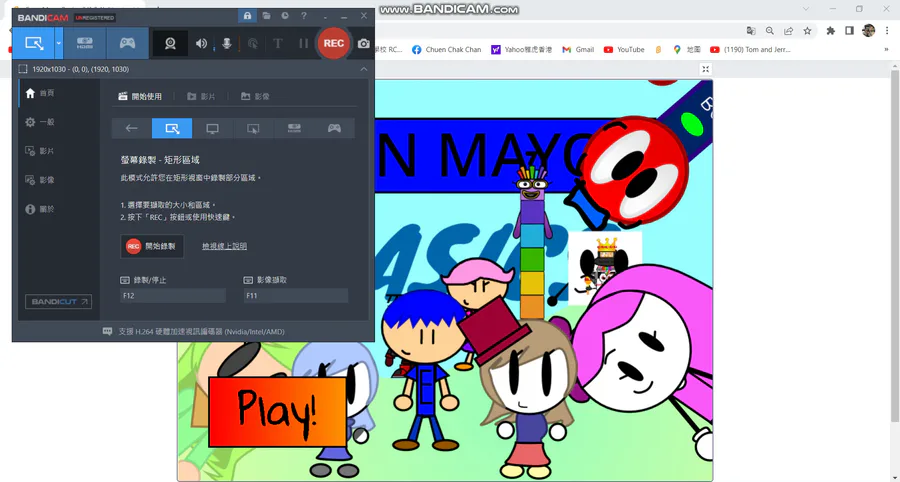The height and width of the screenshot is (482, 900).
Task: Open Chuen Chak Chan Facebook bookmark
Action: (x=447, y=50)
